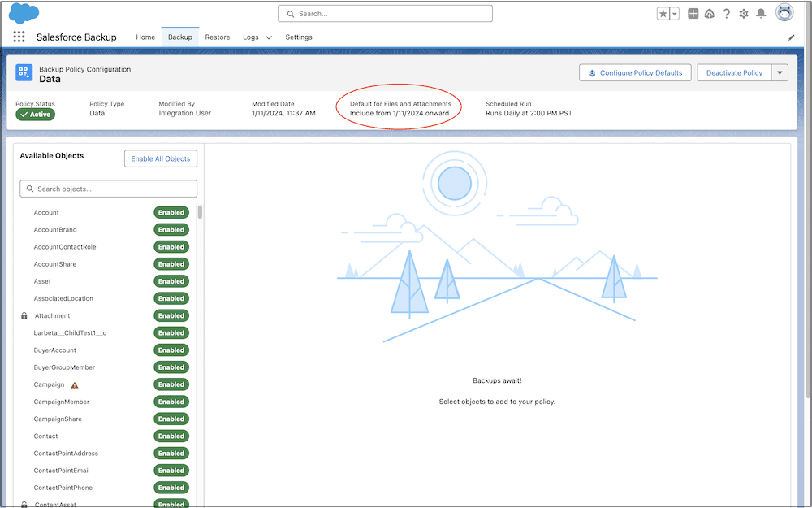Open the dropdown next to Deactivate Policy
This screenshot has height=508, width=812.
pos(780,73)
